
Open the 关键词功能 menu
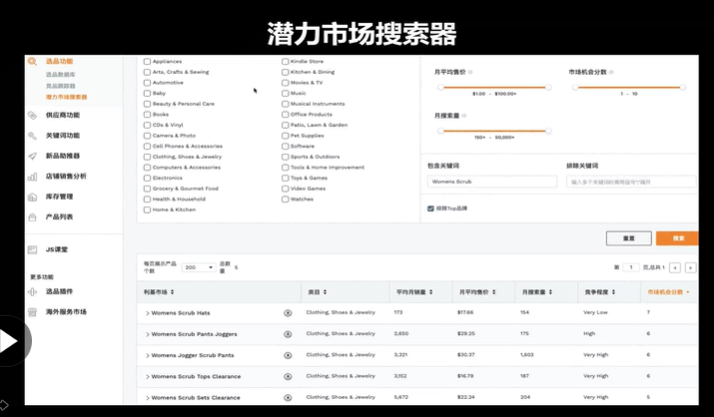63,136
